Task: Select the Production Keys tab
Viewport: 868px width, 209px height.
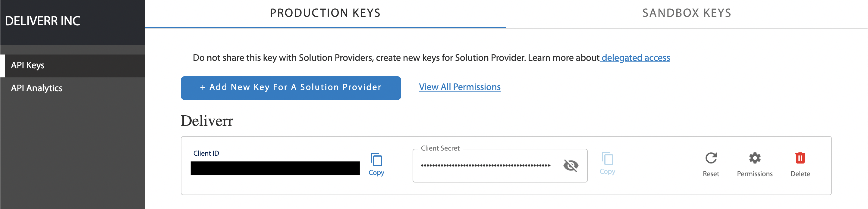Action: (x=325, y=13)
